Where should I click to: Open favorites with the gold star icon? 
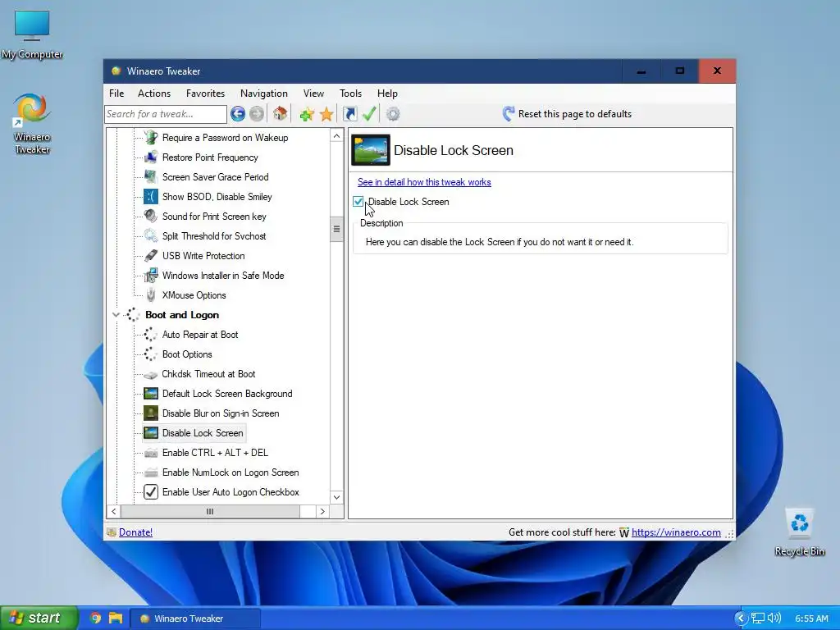(x=326, y=114)
